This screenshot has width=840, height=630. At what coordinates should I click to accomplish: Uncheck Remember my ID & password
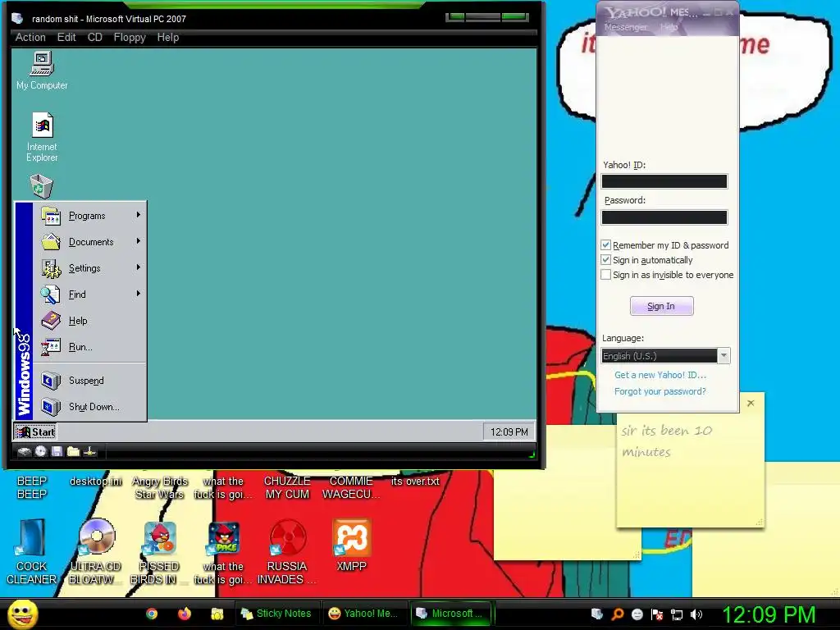point(606,244)
